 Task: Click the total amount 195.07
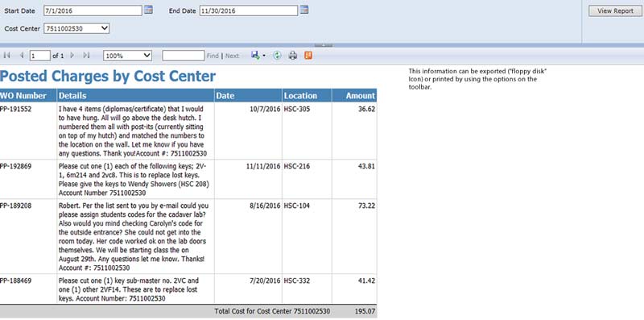365,311
